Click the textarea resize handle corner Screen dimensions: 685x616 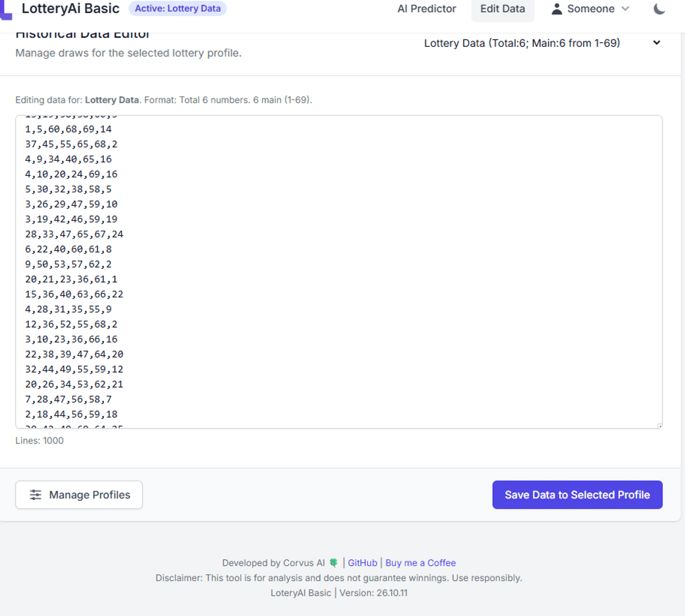pyautogui.click(x=659, y=425)
